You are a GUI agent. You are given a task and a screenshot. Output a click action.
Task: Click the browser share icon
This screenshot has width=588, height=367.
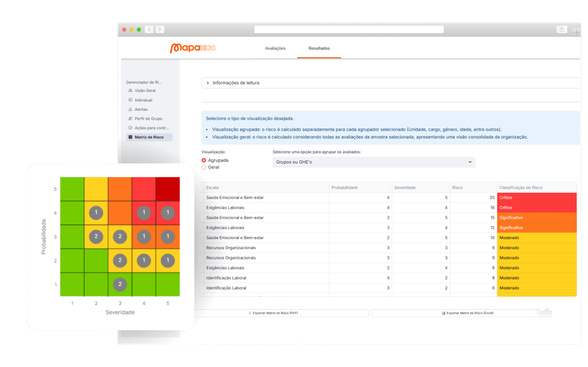pos(561,29)
